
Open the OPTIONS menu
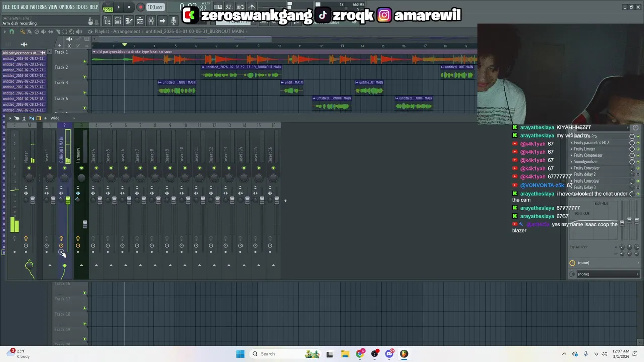pos(67,7)
